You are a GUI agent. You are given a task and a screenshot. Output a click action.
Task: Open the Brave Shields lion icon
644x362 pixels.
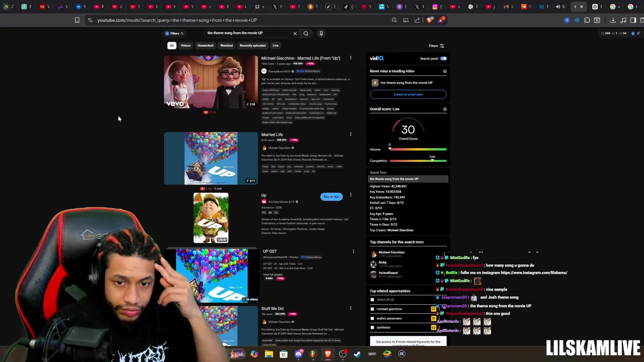point(429,20)
